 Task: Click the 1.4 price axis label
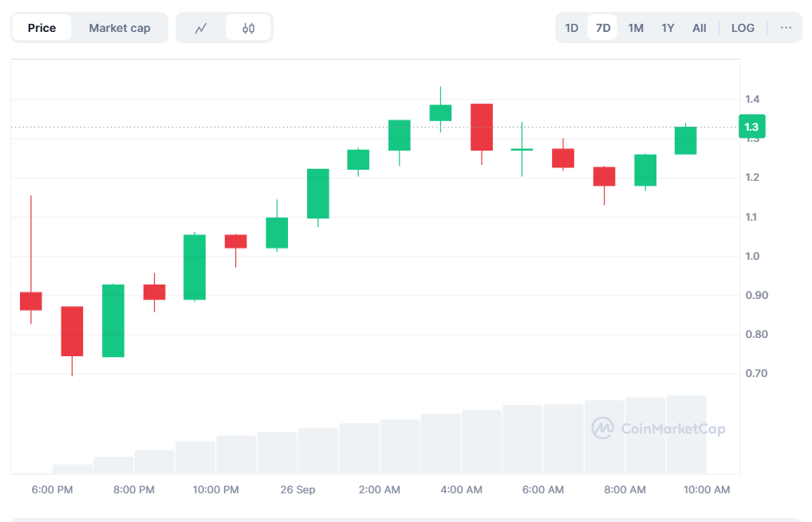pyautogui.click(x=752, y=100)
